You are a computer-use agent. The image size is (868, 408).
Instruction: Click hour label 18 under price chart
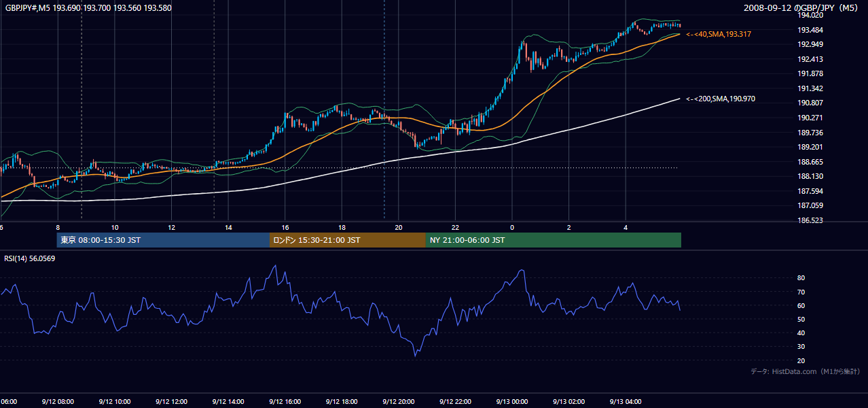tap(342, 227)
